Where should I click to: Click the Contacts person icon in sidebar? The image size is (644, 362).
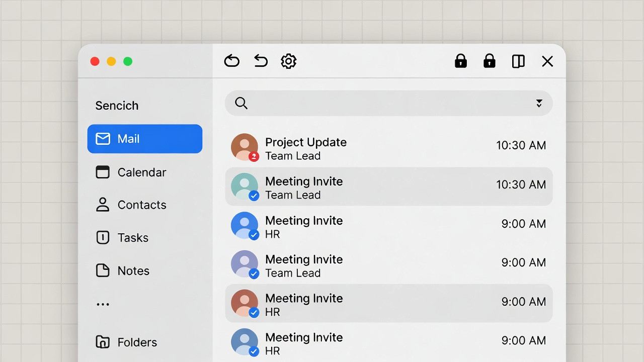[x=103, y=205]
